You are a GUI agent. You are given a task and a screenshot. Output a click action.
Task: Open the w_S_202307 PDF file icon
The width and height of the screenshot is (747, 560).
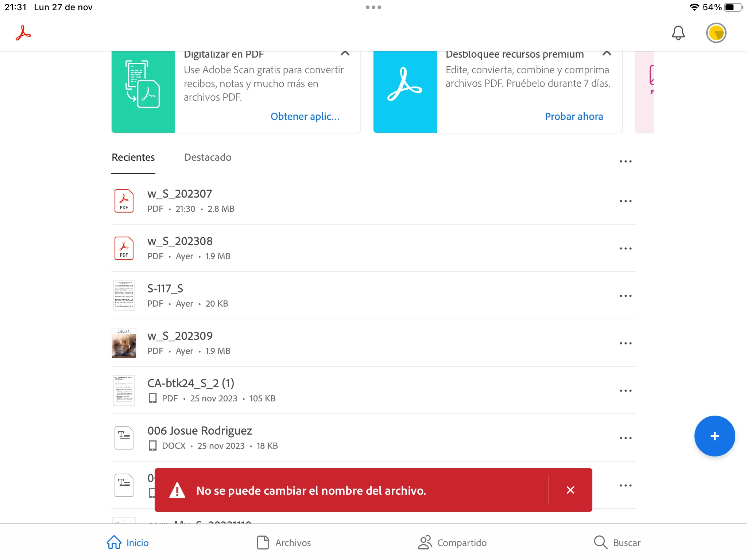[124, 201]
